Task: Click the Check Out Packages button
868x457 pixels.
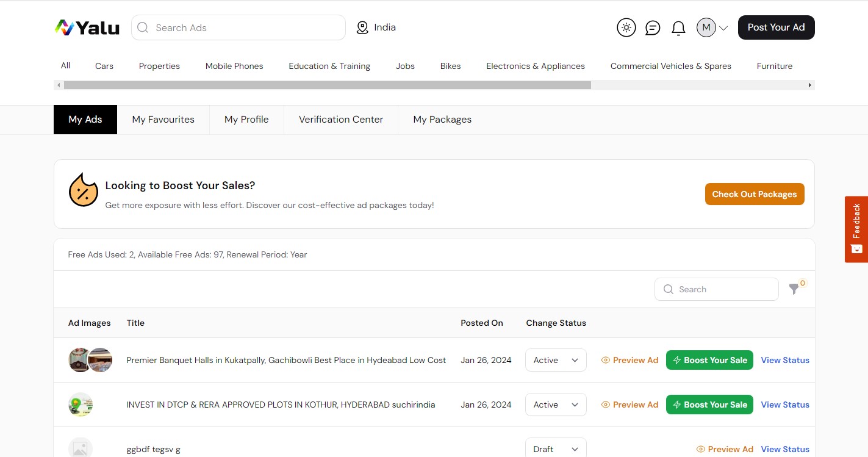Action: pos(755,194)
